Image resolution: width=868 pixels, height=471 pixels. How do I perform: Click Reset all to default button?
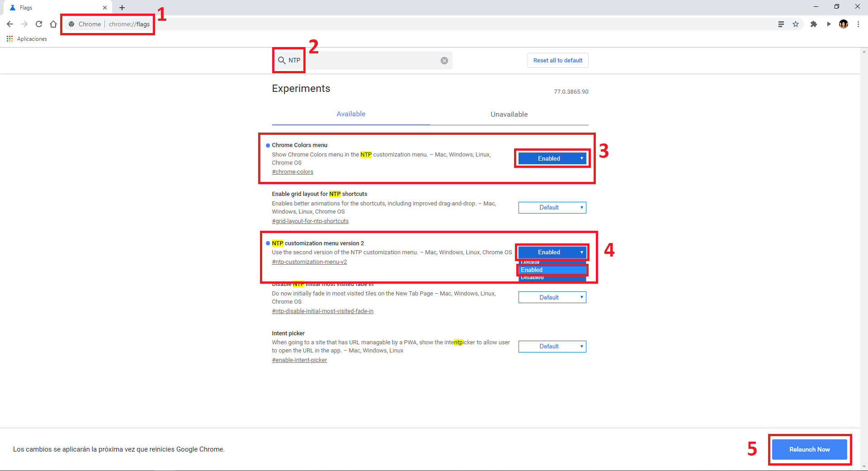558,60
